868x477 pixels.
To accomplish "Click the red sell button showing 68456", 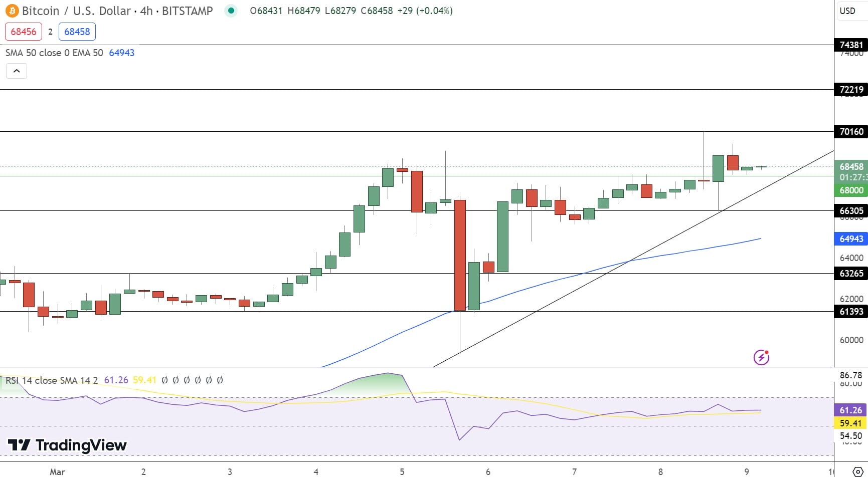I will coord(24,31).
